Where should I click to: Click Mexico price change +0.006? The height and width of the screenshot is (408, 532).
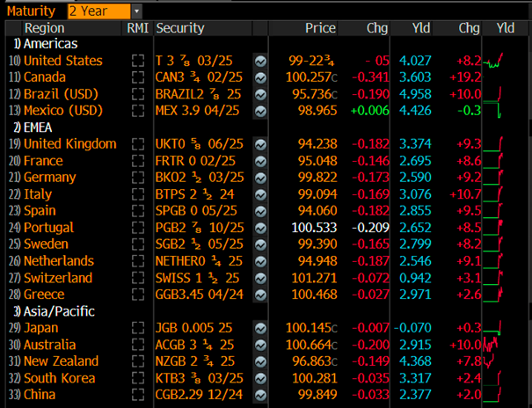click(370, 111)
